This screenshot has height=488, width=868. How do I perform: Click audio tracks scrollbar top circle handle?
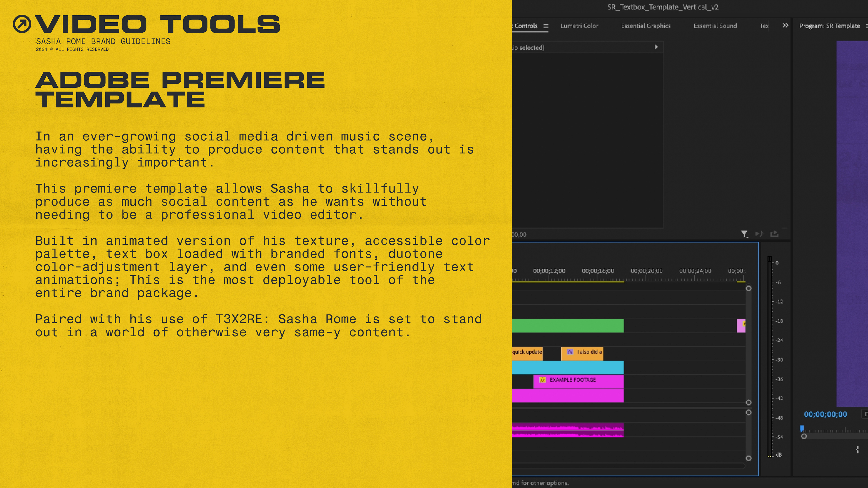click(x=749, y=413)
